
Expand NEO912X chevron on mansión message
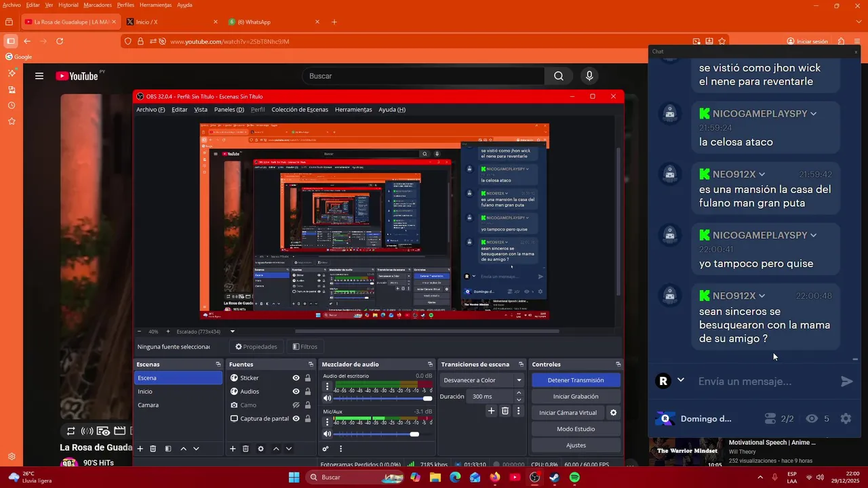pyautogui.click(x=762, y=174)
